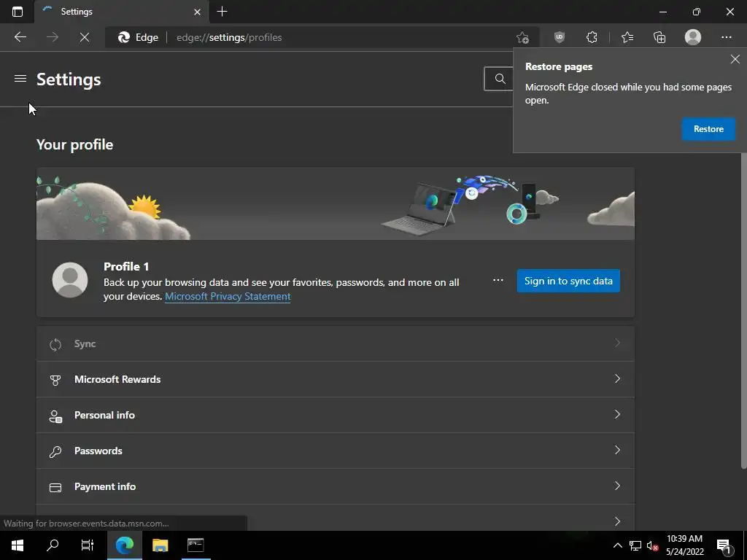
Task: Click the Microsoft Rewards trophy icon
Action: tap(55, 380)
